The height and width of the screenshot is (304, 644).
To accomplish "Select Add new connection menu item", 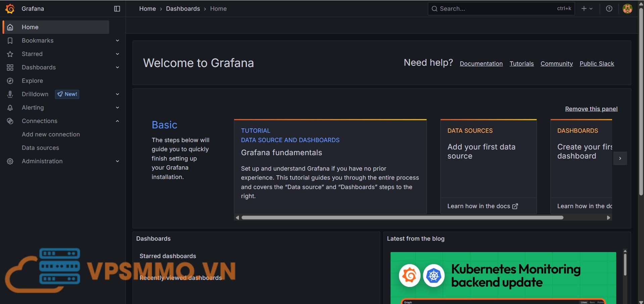I will (51, 134).
